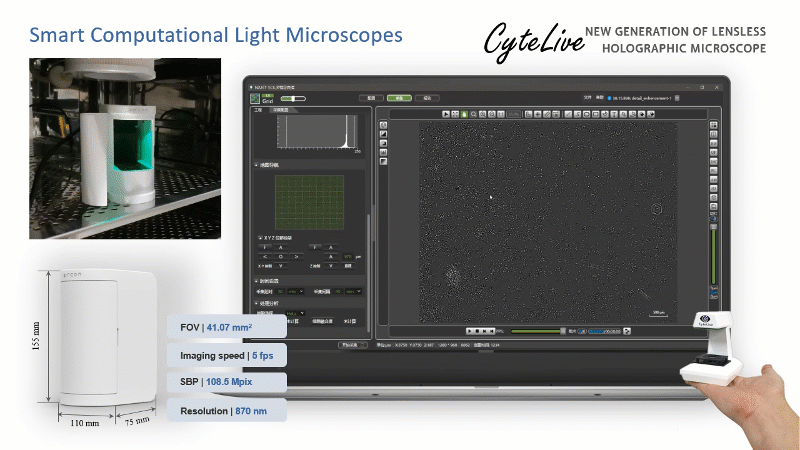This screenshot has height=450, width=800.
Task: Click the histogram graph in left panel
Action: click(317, 132)
